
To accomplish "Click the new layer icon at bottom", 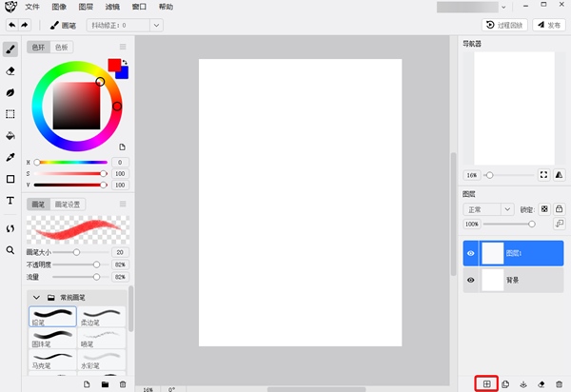I will (x=486, y=383).
